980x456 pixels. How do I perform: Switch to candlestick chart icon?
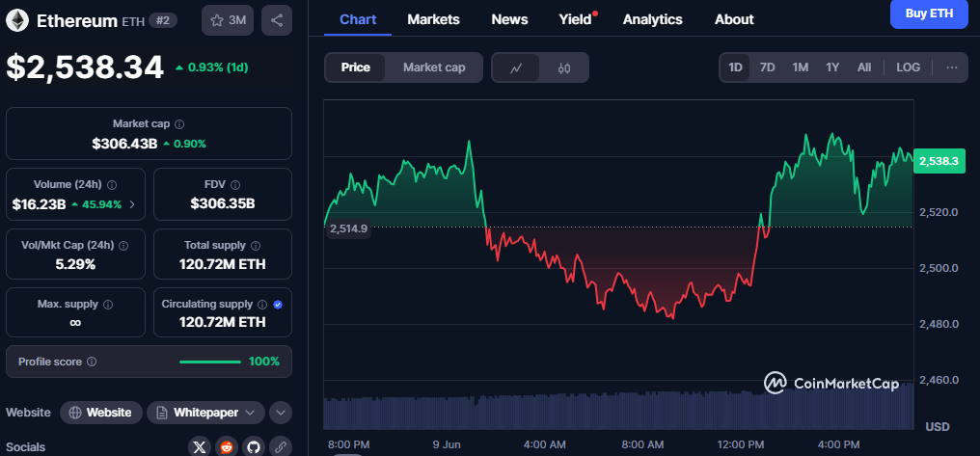[x=563, y=68]
